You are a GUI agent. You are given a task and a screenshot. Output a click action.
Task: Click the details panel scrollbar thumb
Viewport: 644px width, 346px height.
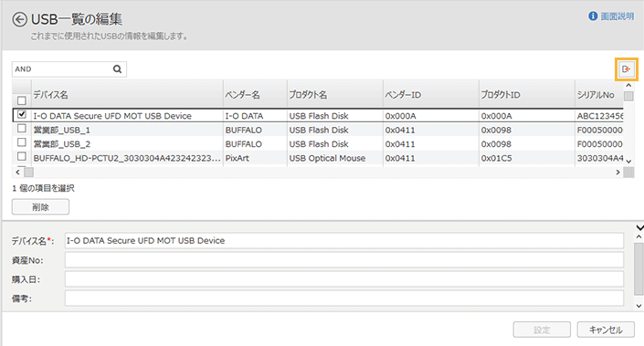pyautogui.click(x=639, y=268)
